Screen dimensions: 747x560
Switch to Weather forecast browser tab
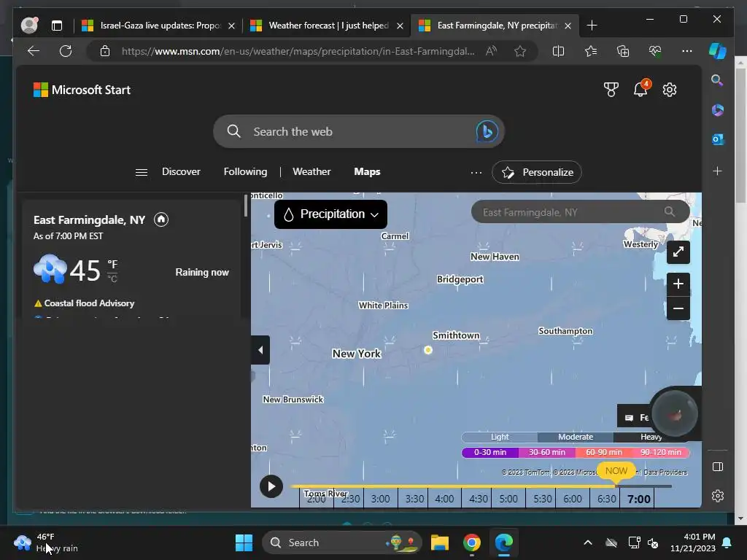coord(328,26)
